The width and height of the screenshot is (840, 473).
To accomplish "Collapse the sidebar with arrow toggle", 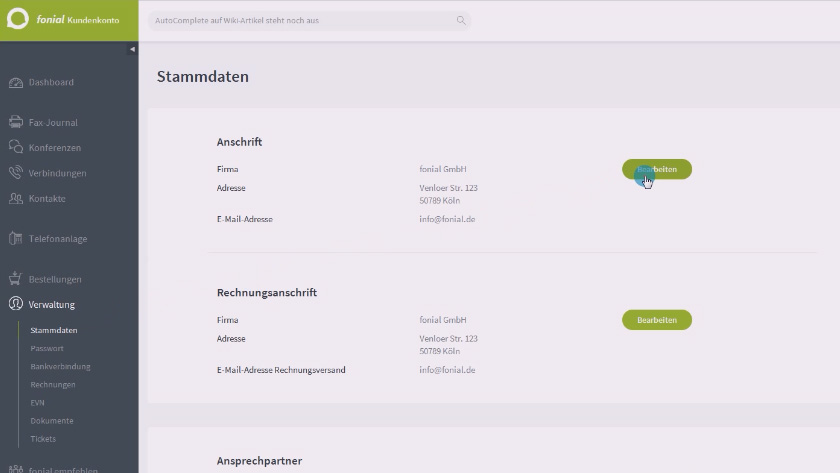I will click(132, 49).
